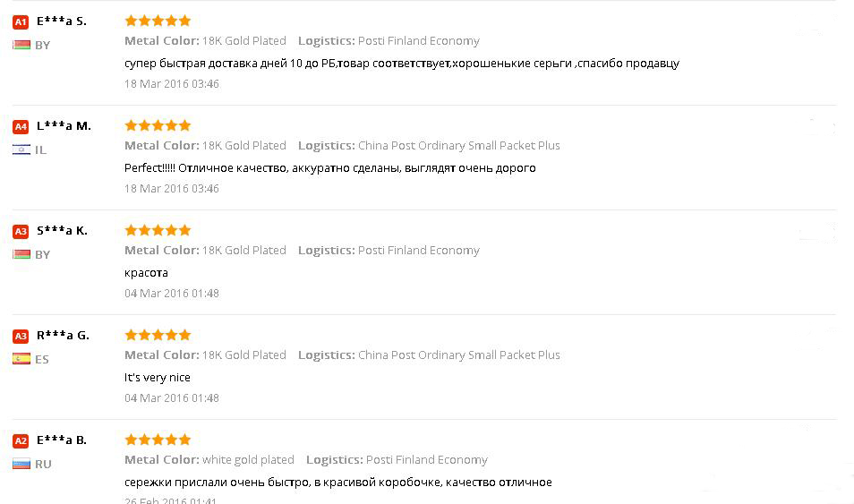Click the Belarus flag under E***a S.
The height and width of the screenshot is (504, 854).
coord(21,45)
